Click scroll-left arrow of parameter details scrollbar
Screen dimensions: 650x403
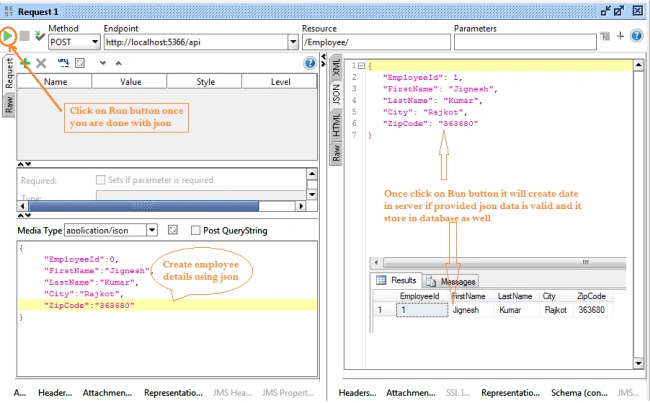22,206
